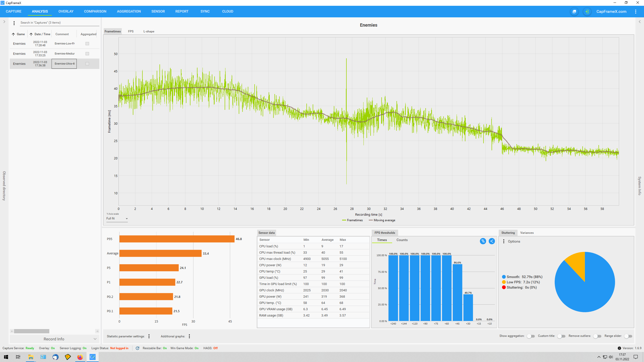Click the login icon beside CapFrameX.com
644x362 pixels.
click(x=587, y=12)
